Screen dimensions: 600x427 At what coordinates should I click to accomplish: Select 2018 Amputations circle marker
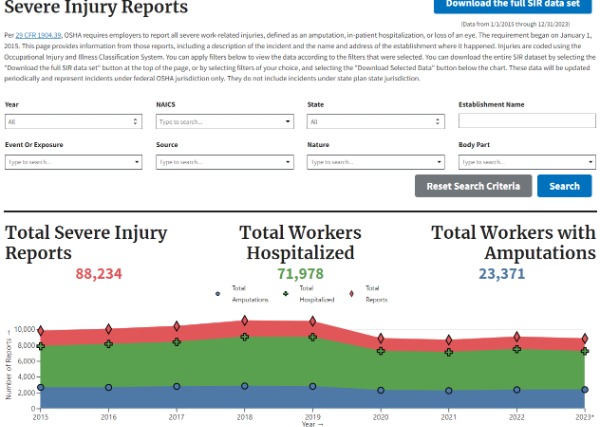pos(245,386)
